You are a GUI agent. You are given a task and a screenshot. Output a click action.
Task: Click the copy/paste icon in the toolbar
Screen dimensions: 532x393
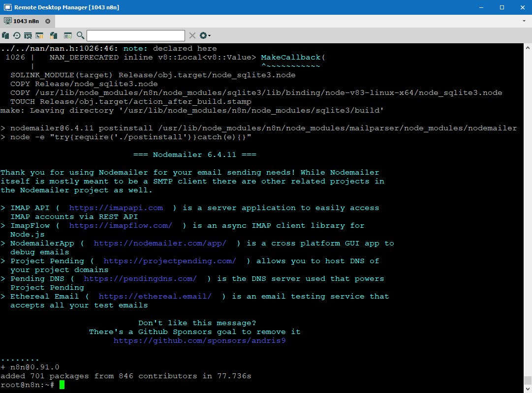coord(5,35)
